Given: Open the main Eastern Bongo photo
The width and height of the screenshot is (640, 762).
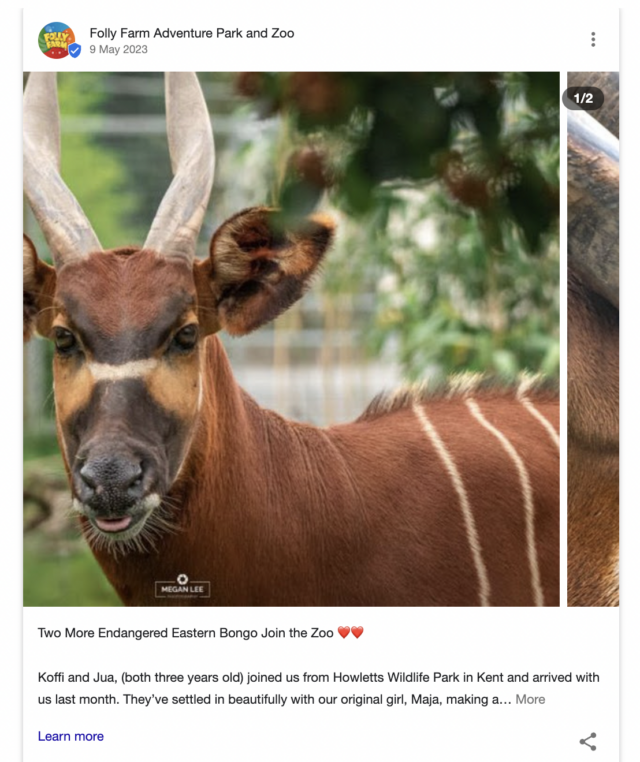Looking at the screenshot, I should (291, 339).
